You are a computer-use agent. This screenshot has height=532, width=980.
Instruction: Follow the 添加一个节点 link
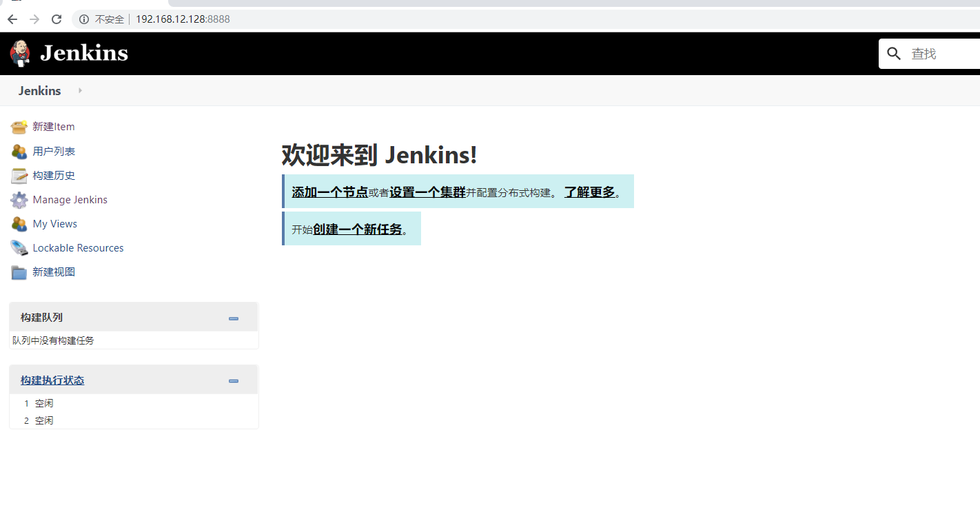click(330, 192)
